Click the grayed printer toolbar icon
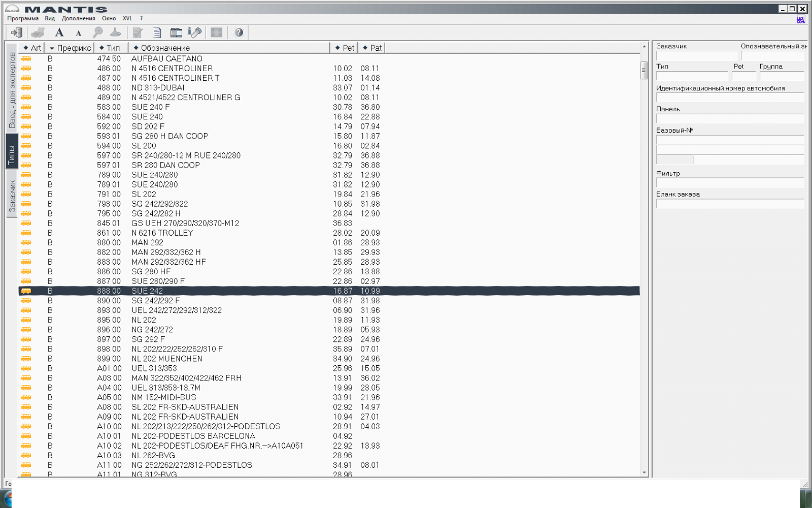 (x=38, y=33)
